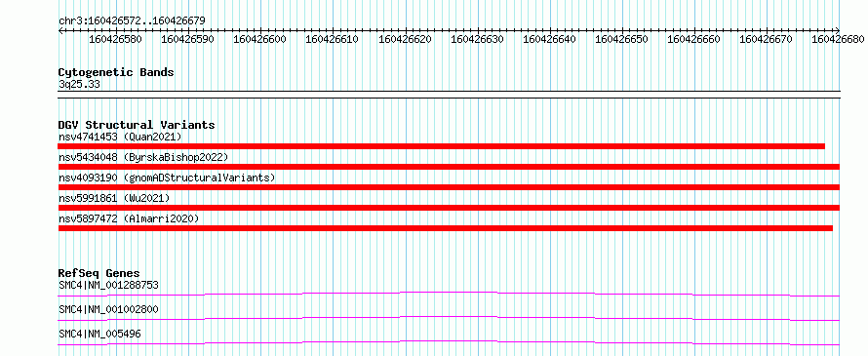This screenshot has height=356, width=868.
Task: Open variant nsv5897472 (Almarri2020) label
Action: point(129,218)
